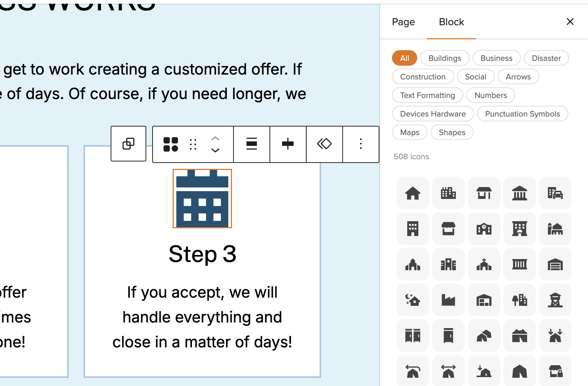Move block down with the down chevron
The image size is (588, 386).
pos(215,150)
